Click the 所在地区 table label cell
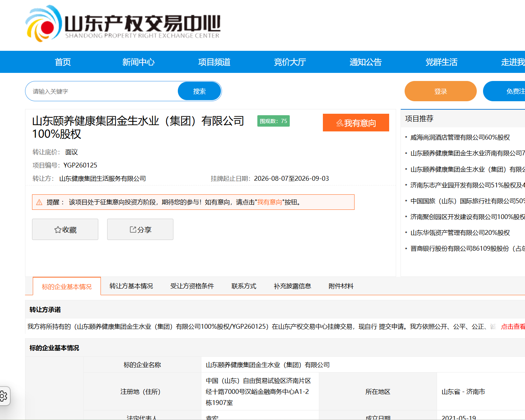The width and height of the screenshot is (525, 420). (378, 391)
